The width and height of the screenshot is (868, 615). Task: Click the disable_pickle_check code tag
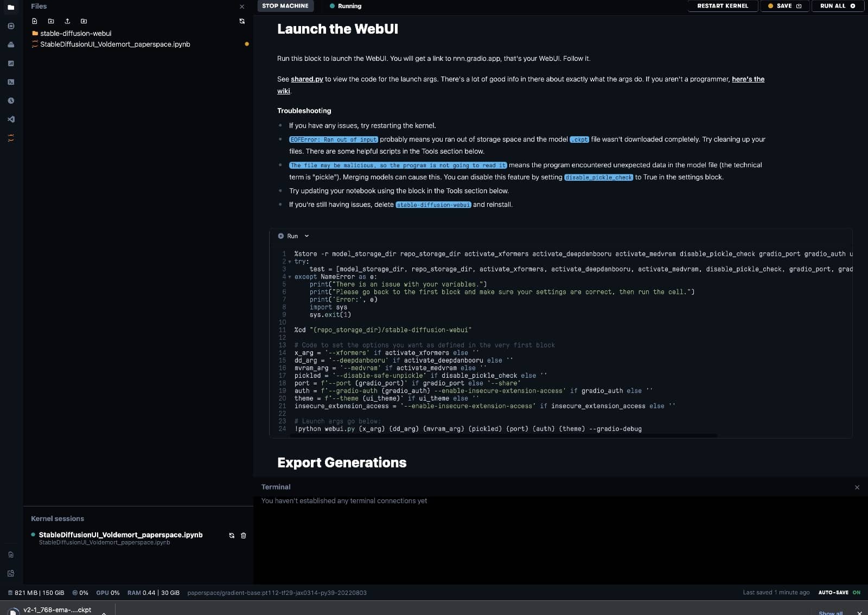598,177
